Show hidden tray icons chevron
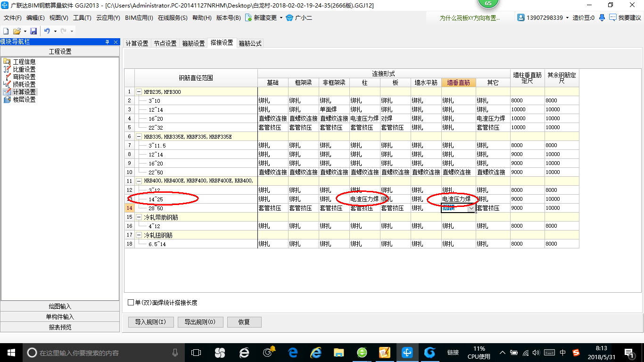This screenshot has height=362, width=644. (503, 353)
